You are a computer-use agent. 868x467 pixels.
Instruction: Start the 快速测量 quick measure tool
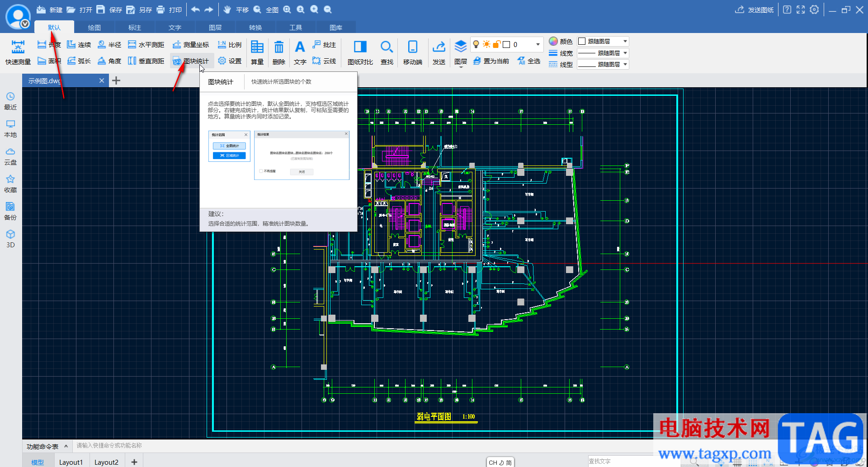(18, 52)
